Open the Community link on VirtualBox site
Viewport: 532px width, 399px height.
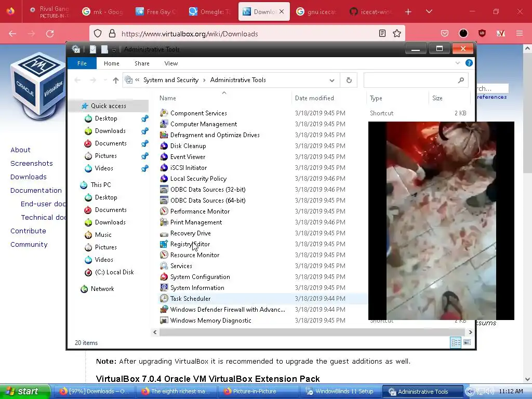[x=29, y=245]
